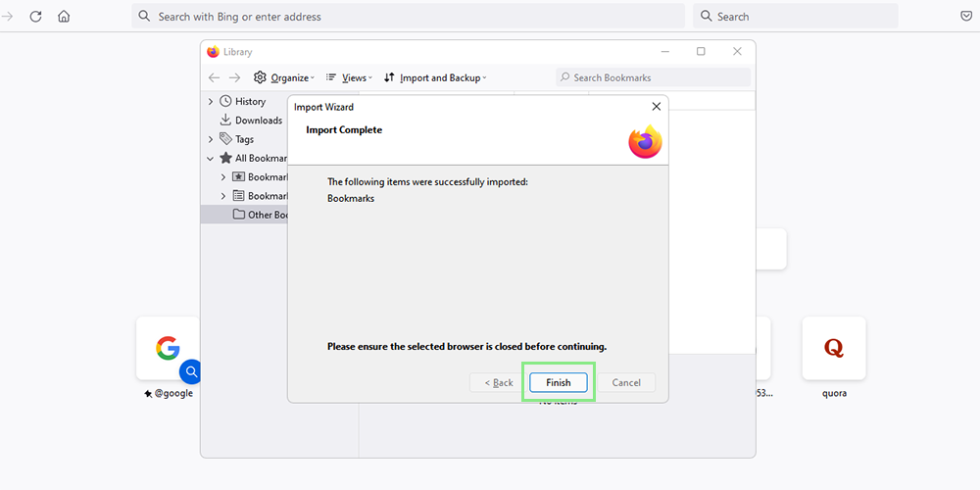Click the Library back arrow
This screenshot has height=490, width=980.
(x=214, y=77)
